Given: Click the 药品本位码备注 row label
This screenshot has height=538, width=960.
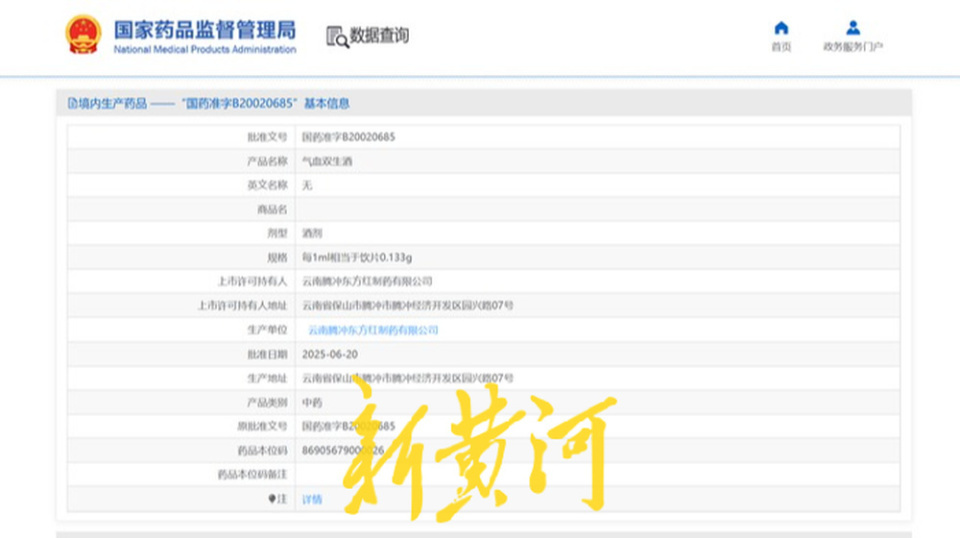Looking at the screenshot, I should tap(252, 474).
